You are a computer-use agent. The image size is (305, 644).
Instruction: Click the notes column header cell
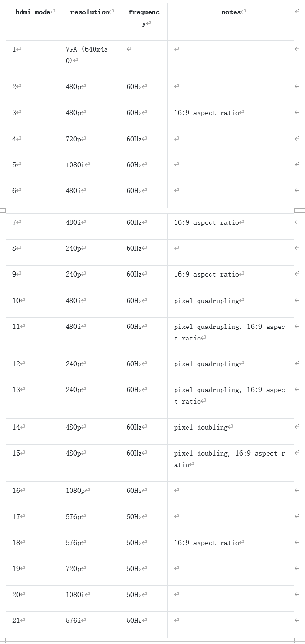pyautogui.click(x=231, y=22)
